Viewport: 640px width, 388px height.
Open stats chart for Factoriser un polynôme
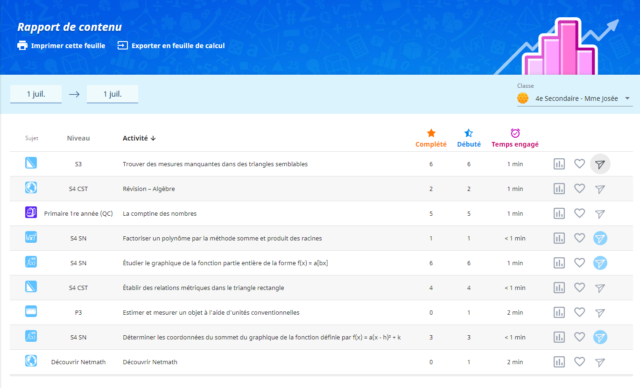point(559,238)
